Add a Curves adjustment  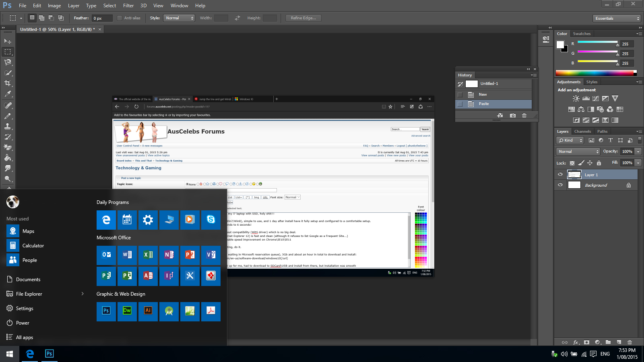(596, 99)
